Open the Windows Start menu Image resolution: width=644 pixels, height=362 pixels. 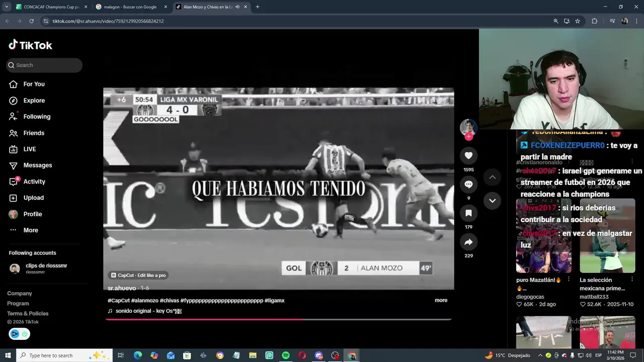pyautogui.click(x=8, y=355)
